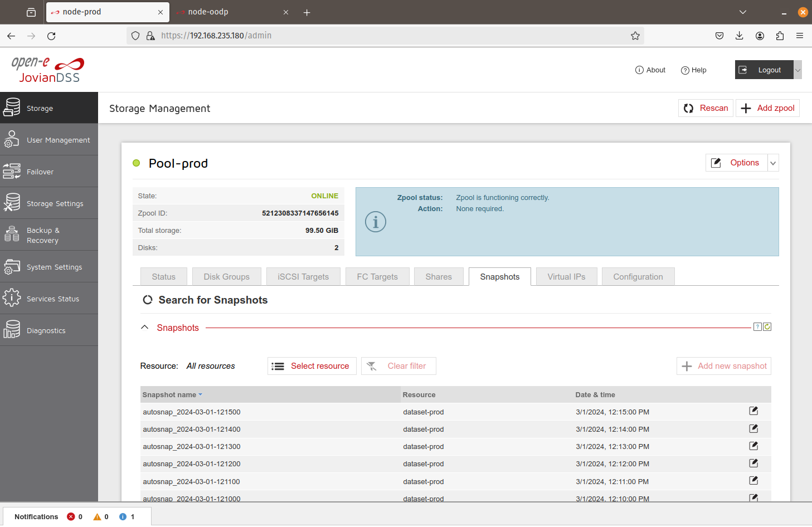
Task: Click the zpool status info icon
Action: point(376,222)
